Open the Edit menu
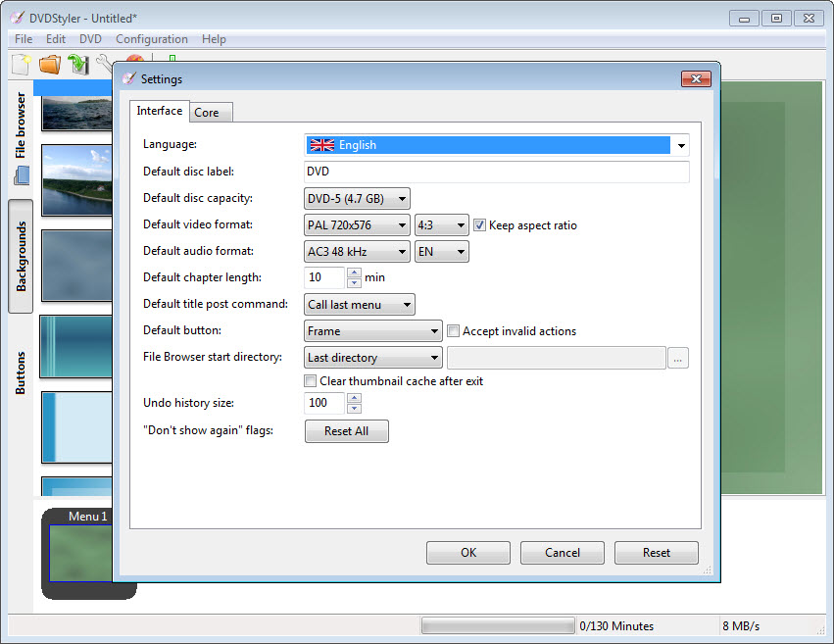The width and height of the screenshot is (834, 644). 56,39
